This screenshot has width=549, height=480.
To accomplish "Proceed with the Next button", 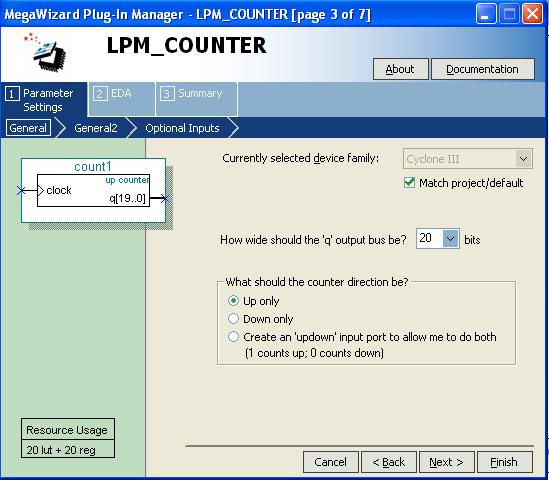I will click(x=446, y=462).
